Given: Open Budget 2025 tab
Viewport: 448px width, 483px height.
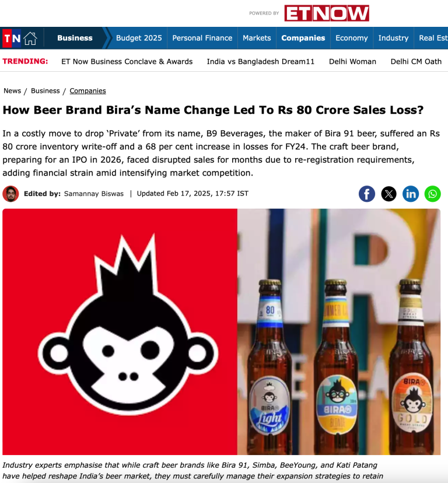Looking at the screenshot, I should (139, 38).
